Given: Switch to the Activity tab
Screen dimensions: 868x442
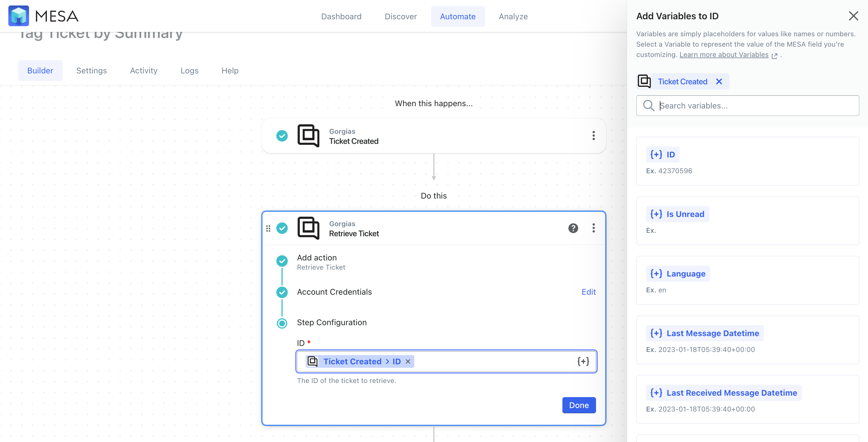Looking at the screenshot, I should pyautogui.click(x=143, y=71).
